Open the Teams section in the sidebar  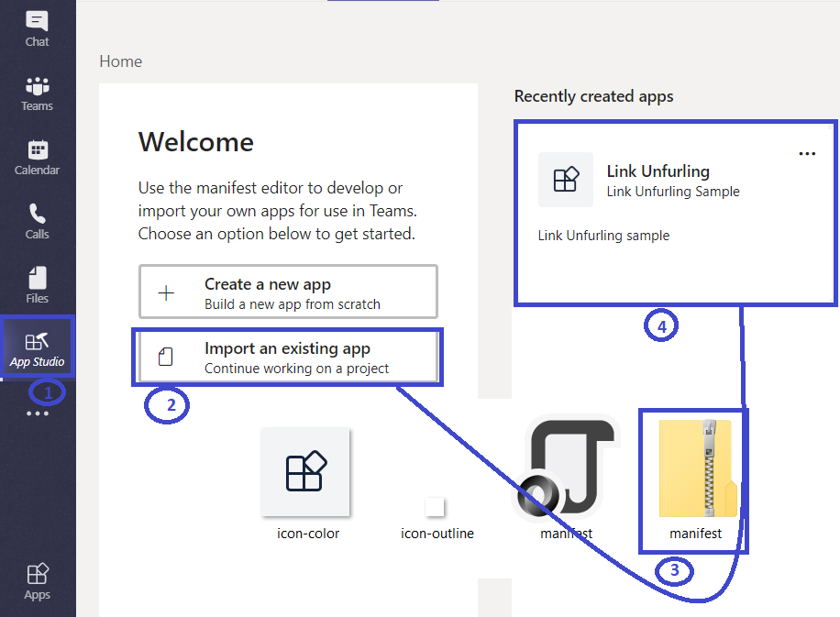(x=37, y=92)
